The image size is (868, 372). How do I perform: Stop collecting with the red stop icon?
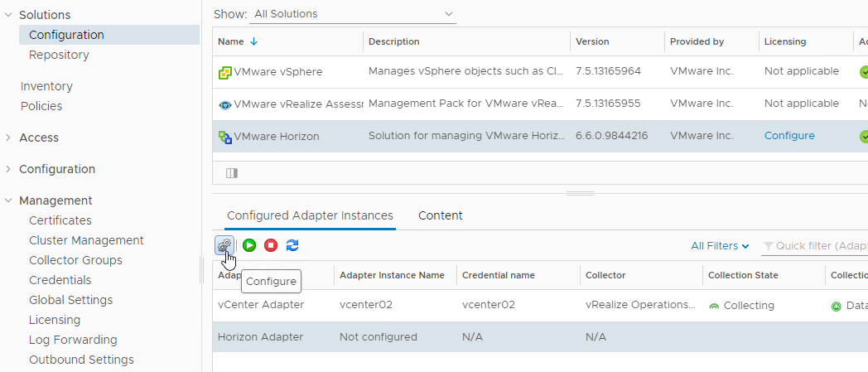271,245
